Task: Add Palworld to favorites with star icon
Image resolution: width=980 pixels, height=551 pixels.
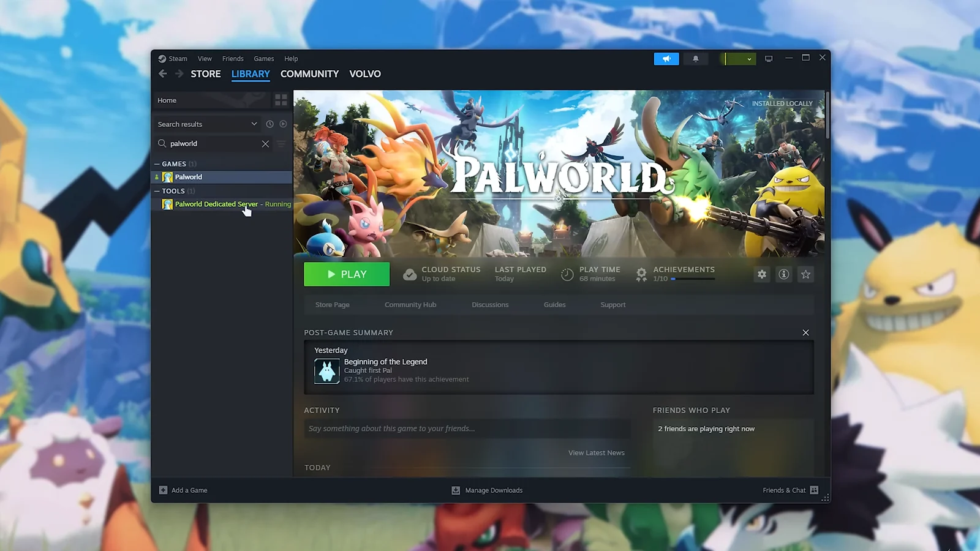Action: coord(805,274)
